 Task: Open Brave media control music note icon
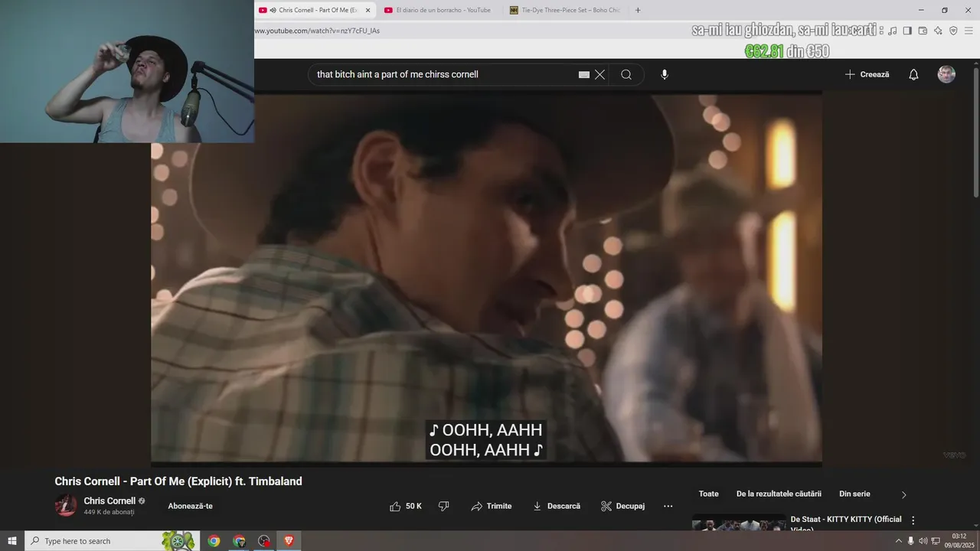893,31
